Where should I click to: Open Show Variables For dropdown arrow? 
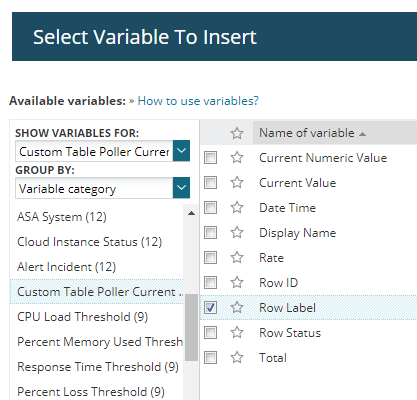click(x=181, y=151)
